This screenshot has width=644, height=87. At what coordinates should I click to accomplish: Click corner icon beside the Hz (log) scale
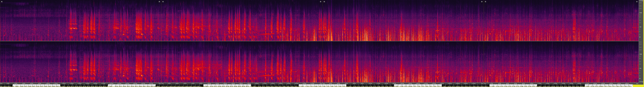coord(637,1)
